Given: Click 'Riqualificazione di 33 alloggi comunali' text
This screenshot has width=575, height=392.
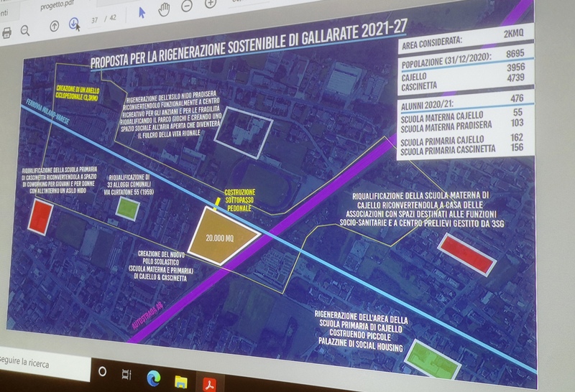Looking at the screenshot, I should (129, 185).
